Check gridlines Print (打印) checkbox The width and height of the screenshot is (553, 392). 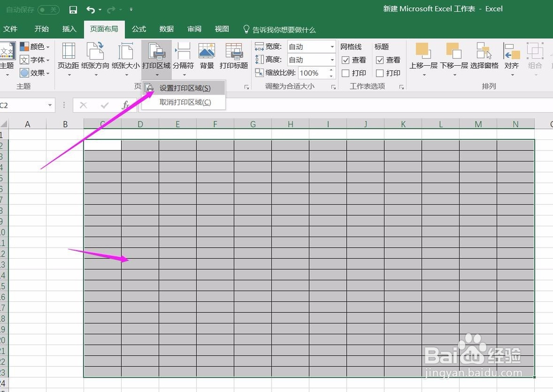coord(346,73)
